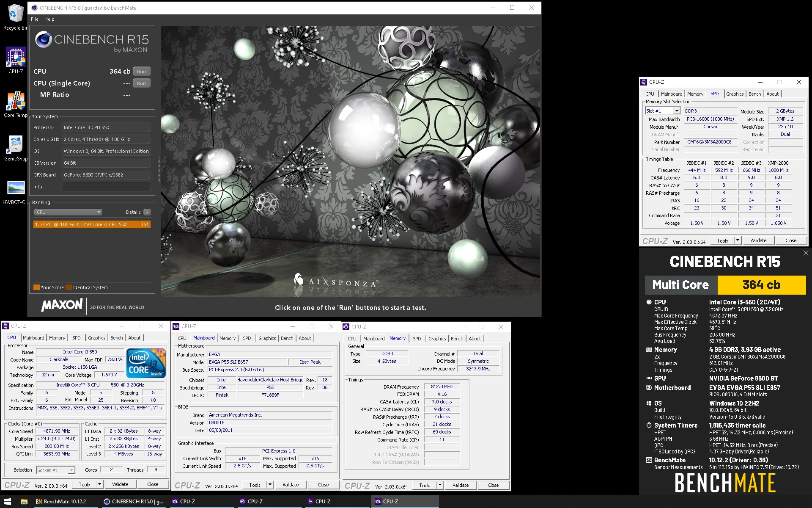
Task: Click the Windows Start button
Action: click(8, 502)
